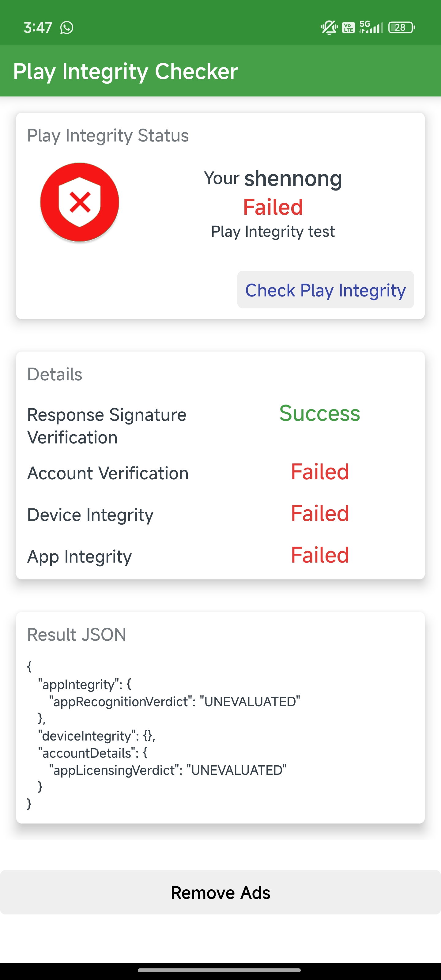Tap the Device Integrity Failed status
This screenshot has width=441, height=980.
tap(320, 513)
